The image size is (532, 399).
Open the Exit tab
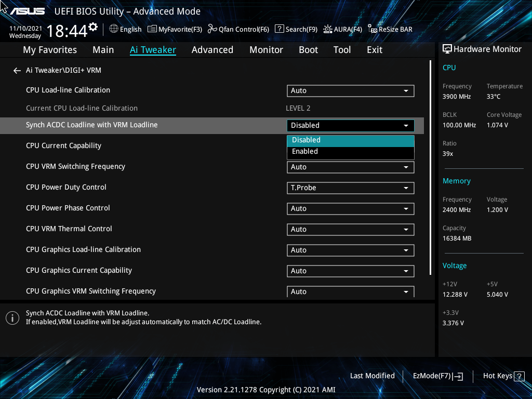click(x=375, y=50)
